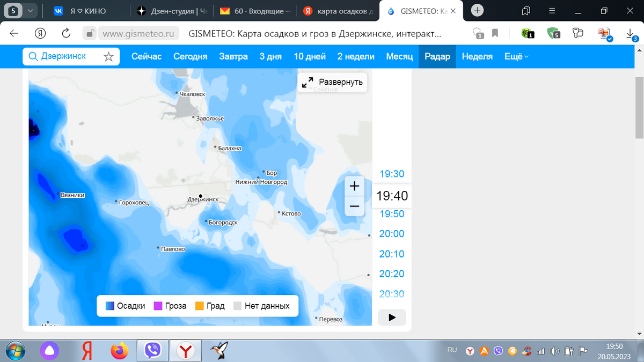
Task: Click the Осадки blue legend swatch
Action: tap(109, 306)
